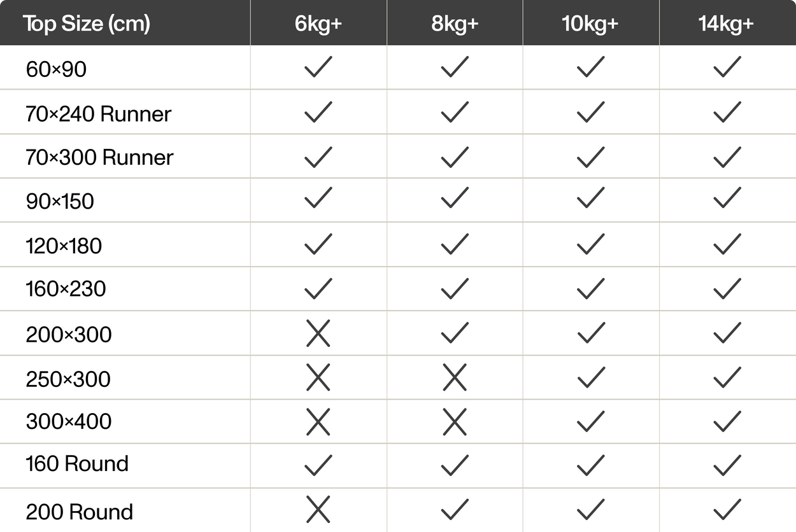Click the X mark for 300×400 under 8kg+
Screen dimensions: 796x532
click(x=454, y=422)
